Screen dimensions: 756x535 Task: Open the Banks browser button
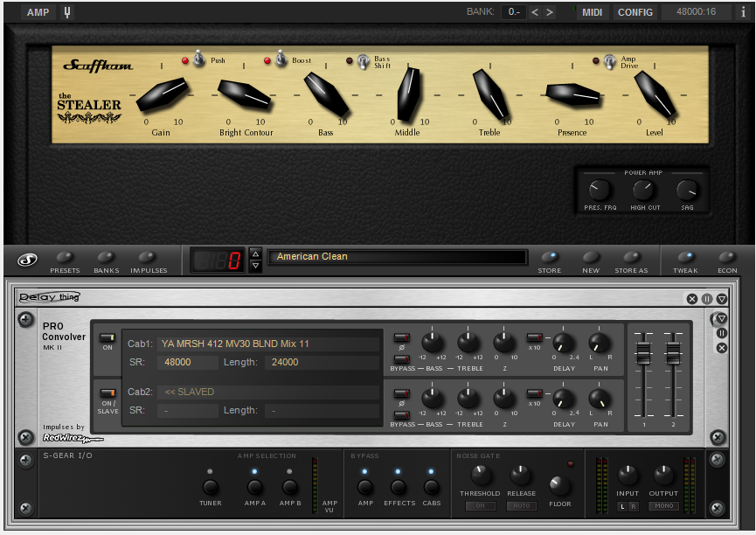coord(106,258)
